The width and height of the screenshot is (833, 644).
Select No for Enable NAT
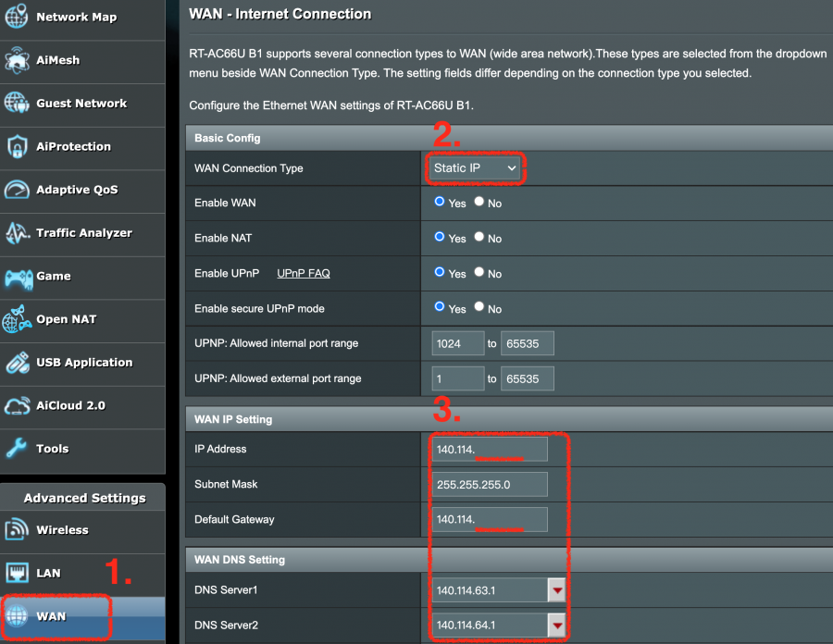(x=479, y=237)
